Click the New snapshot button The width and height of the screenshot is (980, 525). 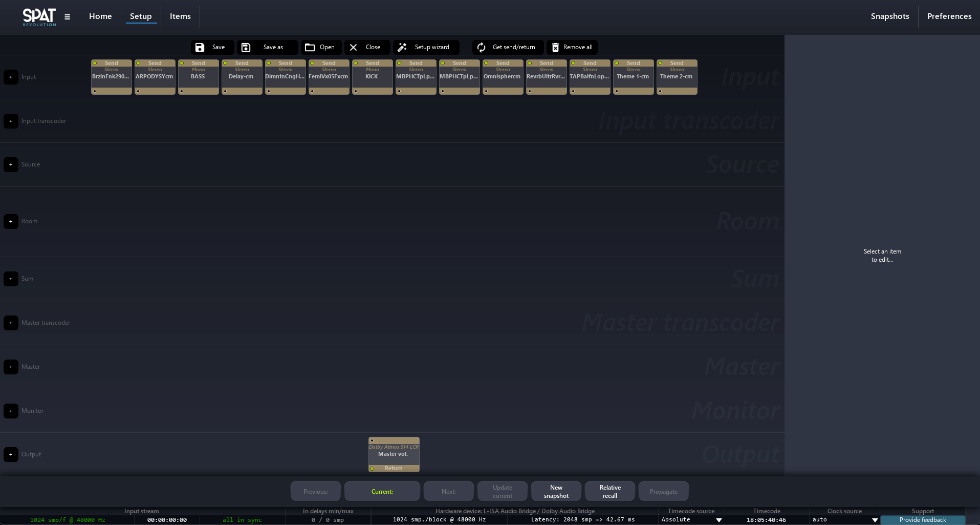click(x=556, y=491)
